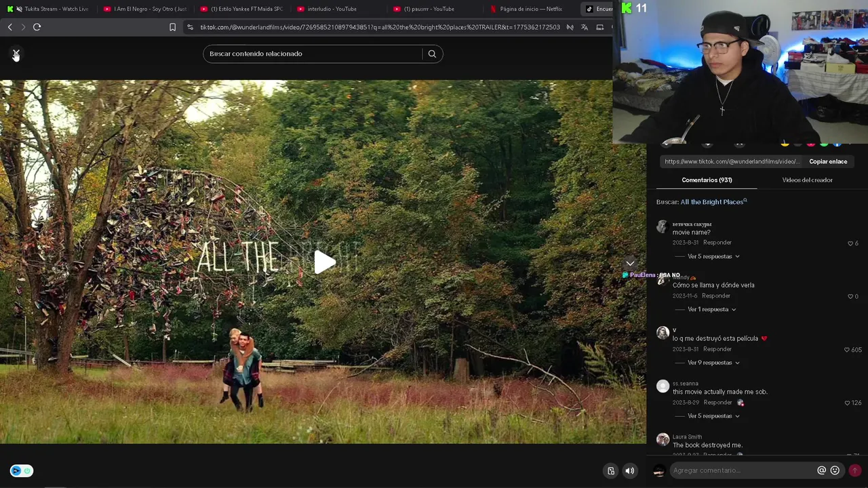Mute the video with speaker icon
The image size is (868, 488).
point(630,470)
